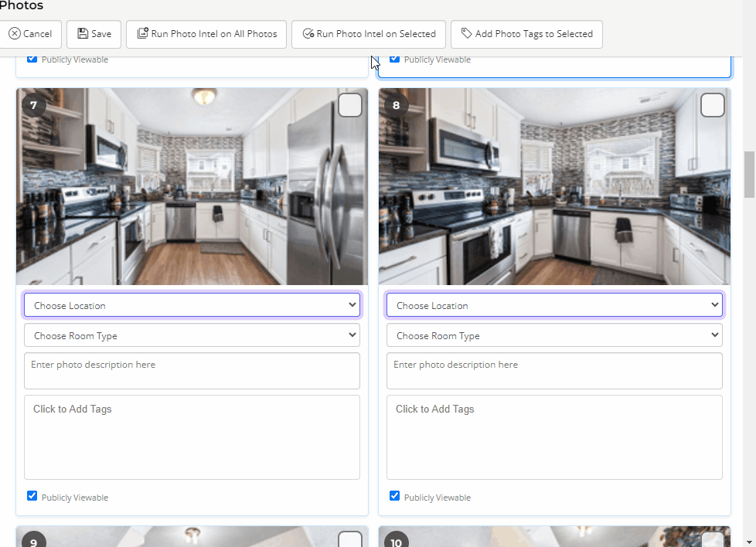Viewport: 756px width, 547px height.
Task: Click the number 9 photo badge
Action: pyautogui.click(x=34, y=541)
